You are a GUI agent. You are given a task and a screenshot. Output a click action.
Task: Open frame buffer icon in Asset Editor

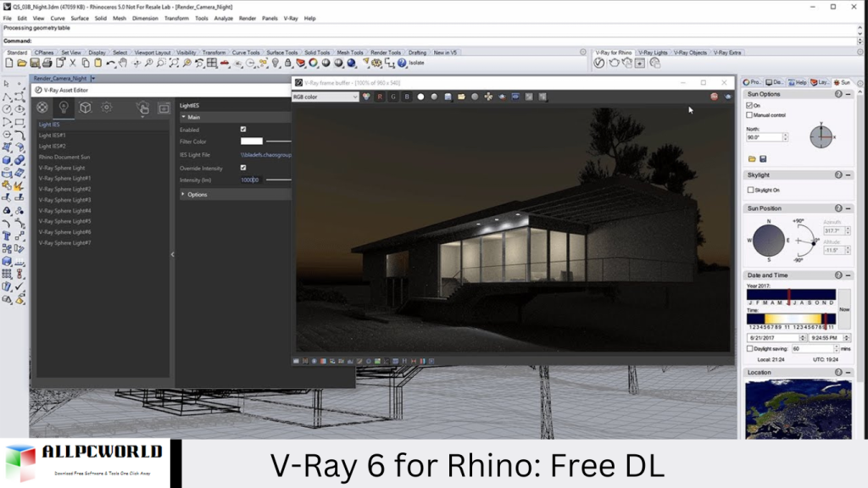(164, 108)
